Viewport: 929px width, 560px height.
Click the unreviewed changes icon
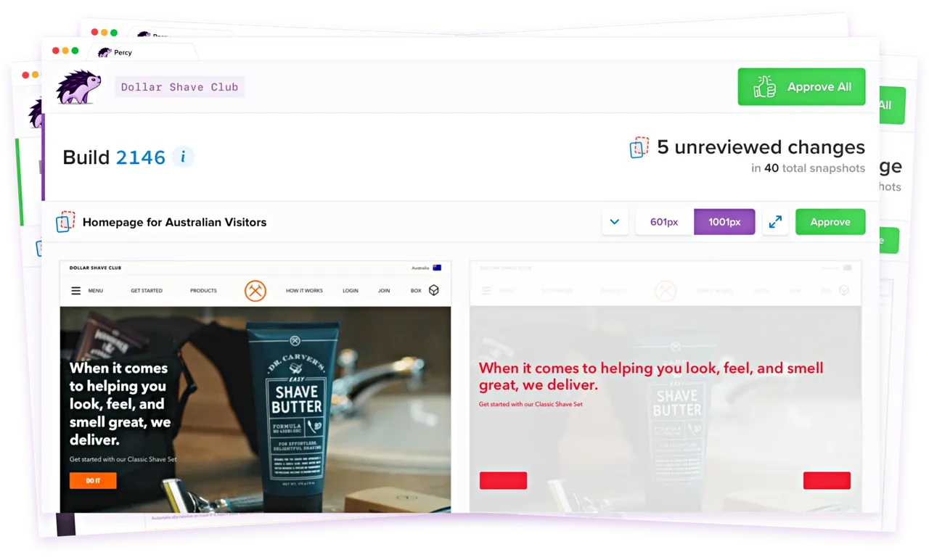tap(639, 147)
